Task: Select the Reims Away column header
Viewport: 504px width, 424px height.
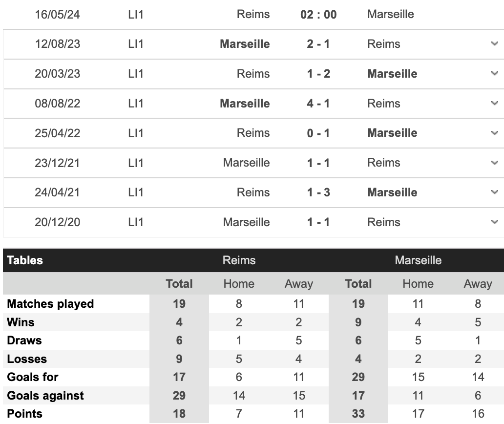Action: (x=298, y=284)
